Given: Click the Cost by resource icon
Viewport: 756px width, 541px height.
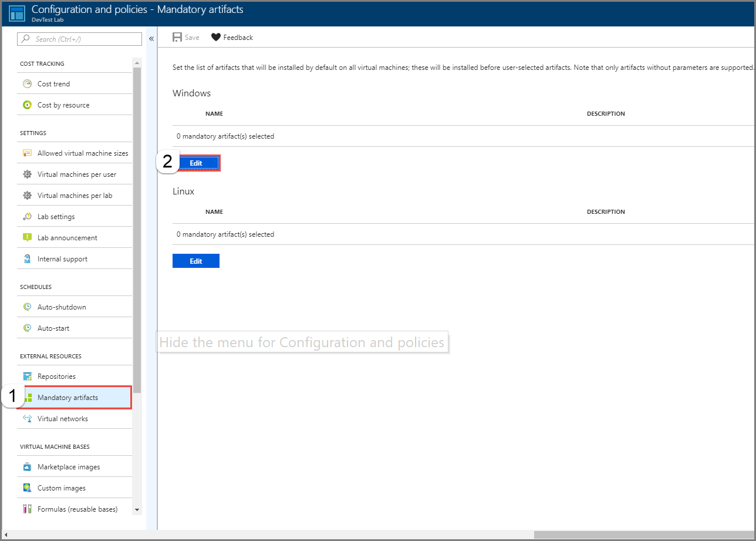Looking at the screenshot, I should click(x=27, y=105).
